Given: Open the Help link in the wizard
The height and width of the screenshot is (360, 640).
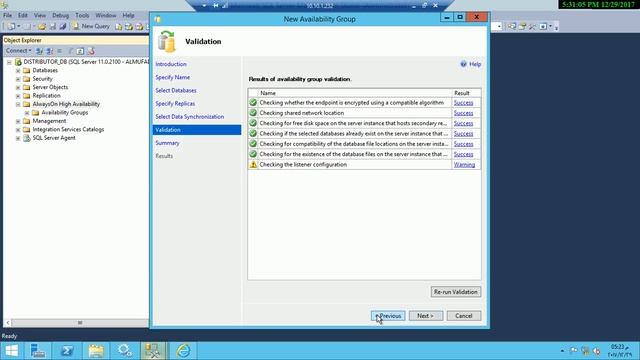Looking at the screenshot, I should pyautogui.click(x=471, y=64).
